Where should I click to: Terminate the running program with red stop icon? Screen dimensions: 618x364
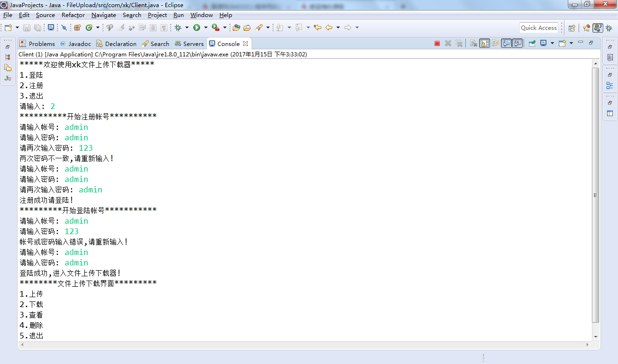(437, 43)
